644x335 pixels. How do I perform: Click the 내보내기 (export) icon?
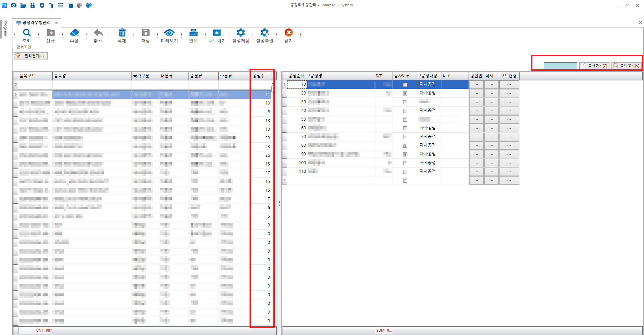pos(217,33)
